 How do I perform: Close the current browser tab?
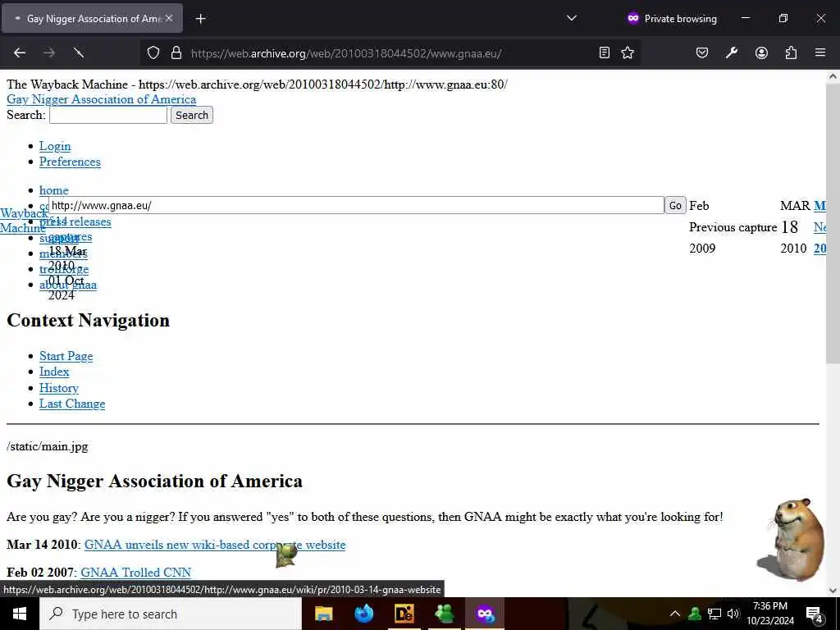click(x=169, y=18)
